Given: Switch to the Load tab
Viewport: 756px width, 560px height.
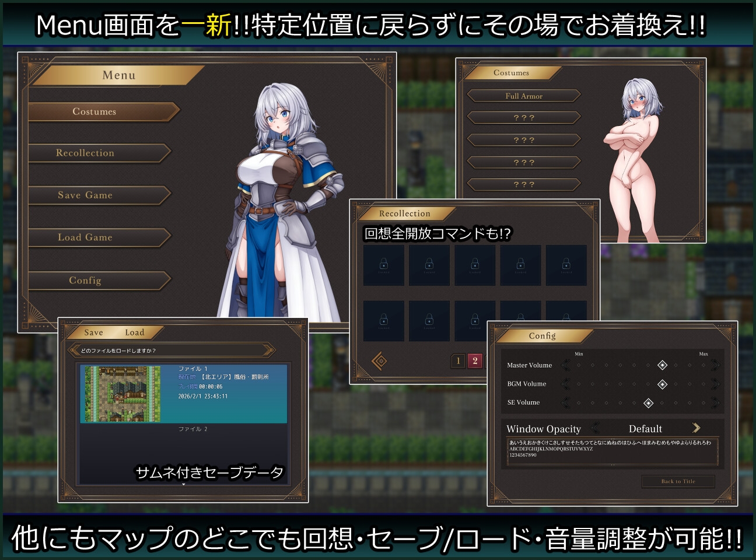Looking at the screenshot, I should (x=134, y=332).
